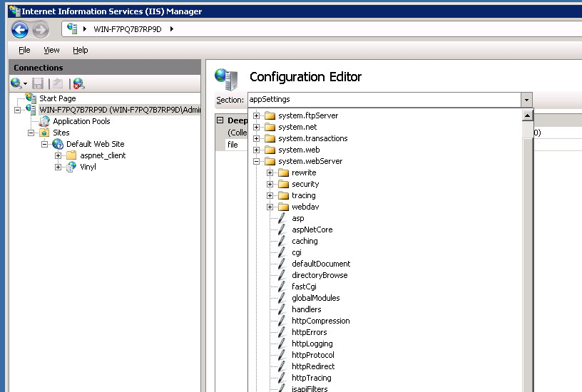The image size is (582, 392).
Task: Expand the Vinyl application node
Action: 58,167
